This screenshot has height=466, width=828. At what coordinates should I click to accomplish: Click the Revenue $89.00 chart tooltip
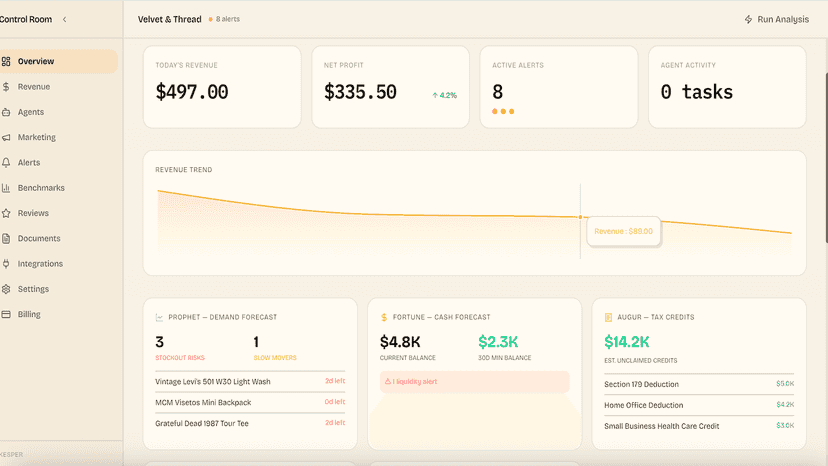[x=624, y=231]
